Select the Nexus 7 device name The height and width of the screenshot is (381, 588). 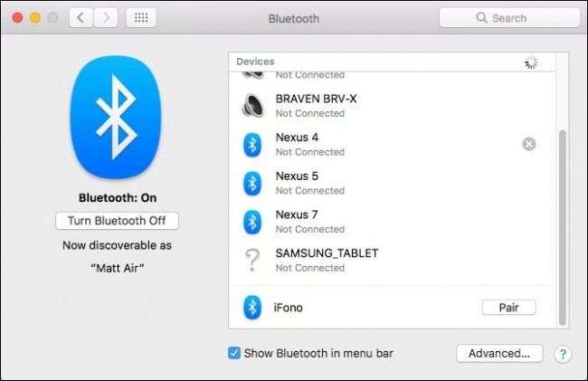tap(297, 214)
